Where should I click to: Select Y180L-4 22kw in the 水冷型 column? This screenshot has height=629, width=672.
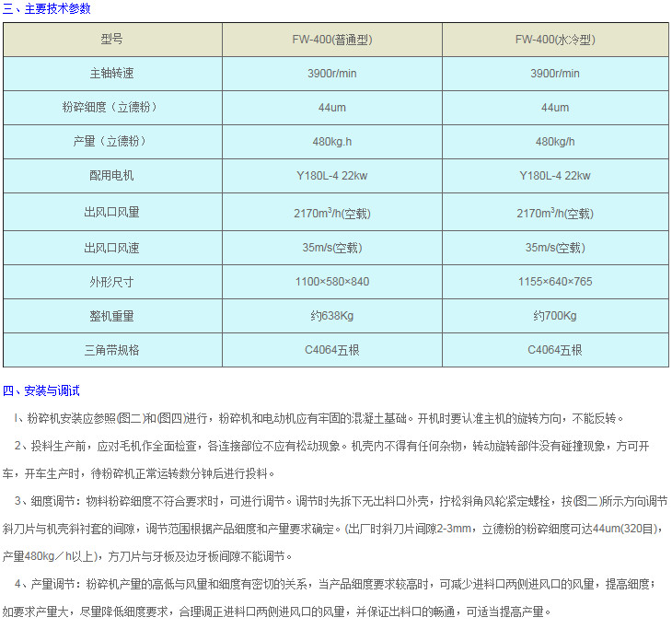click(x=555, y=175)
